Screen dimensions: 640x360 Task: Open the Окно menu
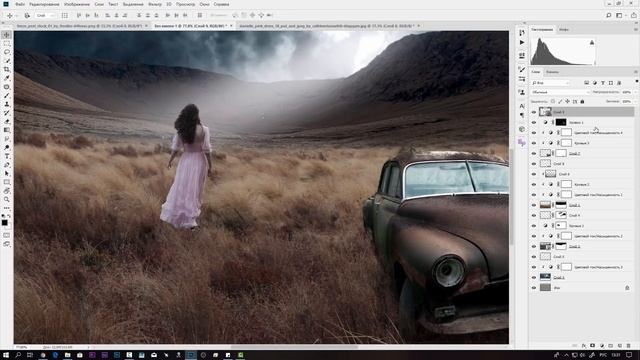pos(204,4)
